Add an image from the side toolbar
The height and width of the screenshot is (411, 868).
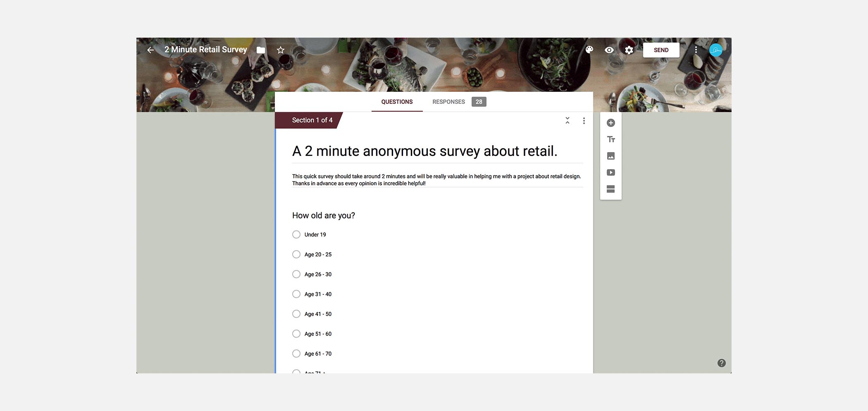point(611,156)
